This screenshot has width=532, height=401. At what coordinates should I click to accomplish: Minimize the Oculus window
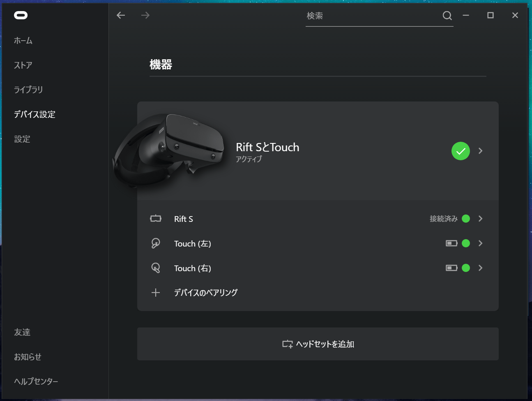pyautogui.click(x=466, y=15)
